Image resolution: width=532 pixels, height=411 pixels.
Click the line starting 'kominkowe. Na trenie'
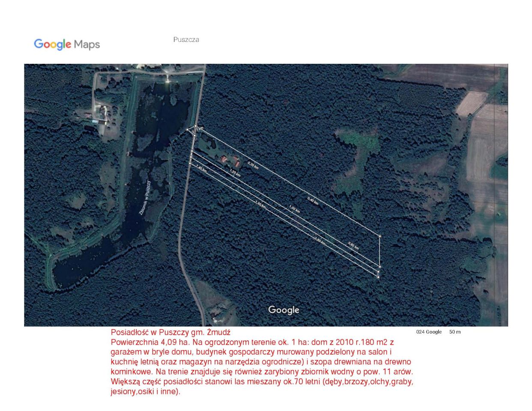click(x=262, y=372)
